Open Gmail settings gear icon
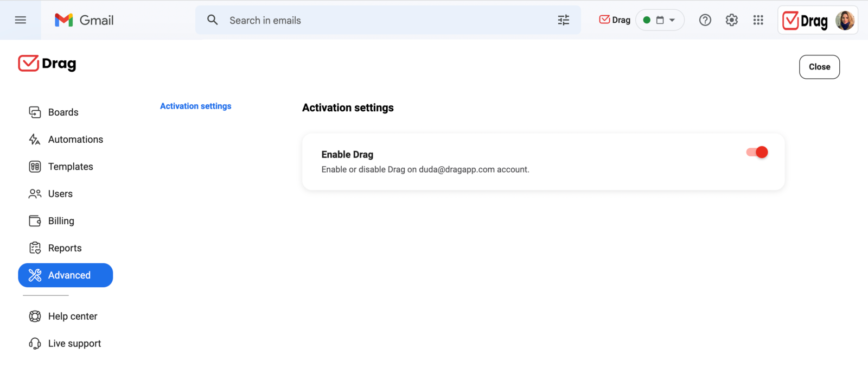Image resolution: width=868 pixels, height=373 pixels. click(x=731, y=20)
